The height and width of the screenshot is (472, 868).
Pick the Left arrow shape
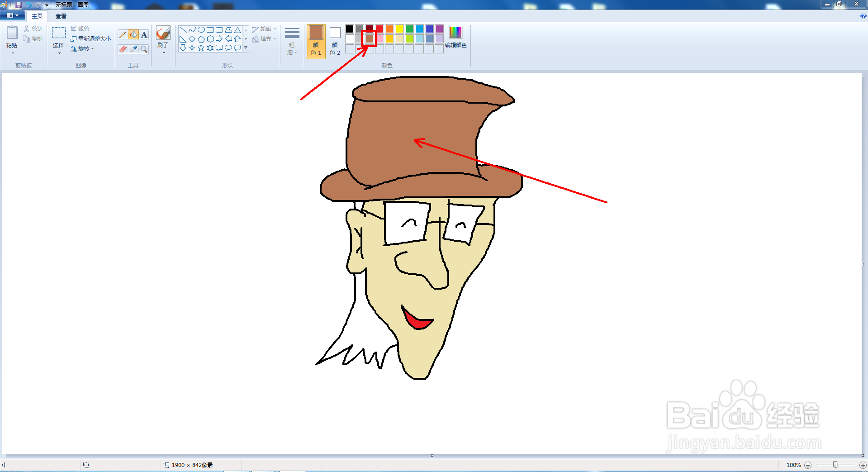click(x=228, y=39)
